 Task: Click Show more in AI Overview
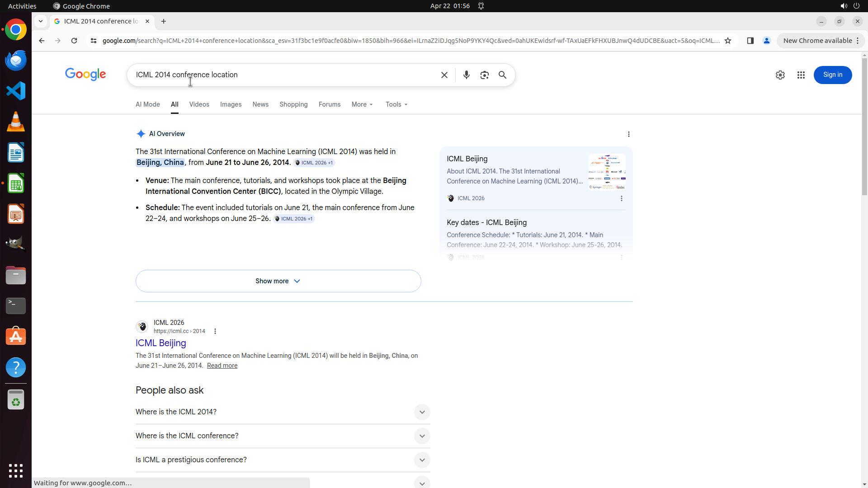coord(278,281)
